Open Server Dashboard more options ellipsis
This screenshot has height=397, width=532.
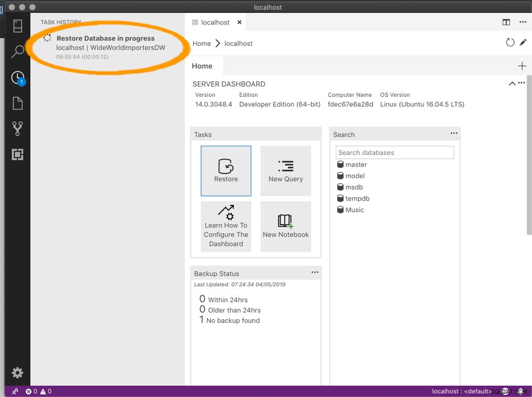(521, 82)
